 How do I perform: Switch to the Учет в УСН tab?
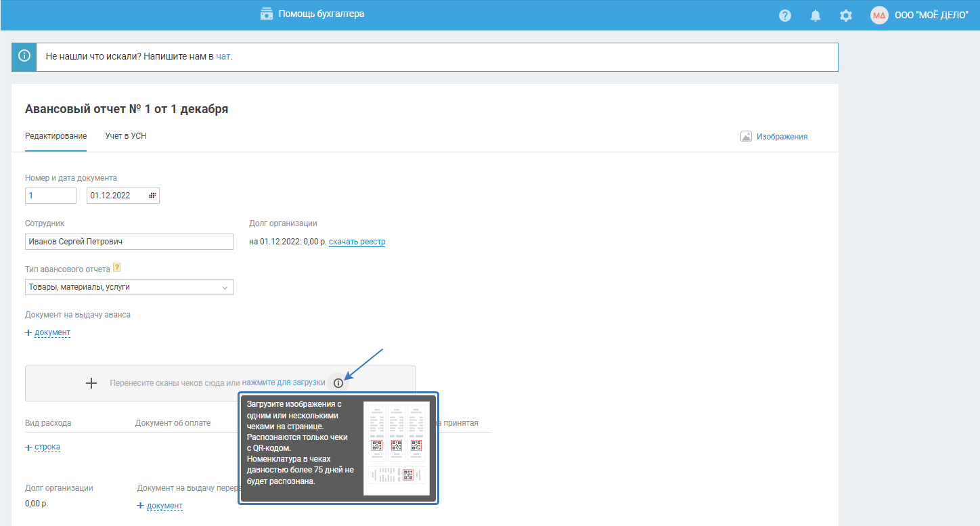pos(126,136)
